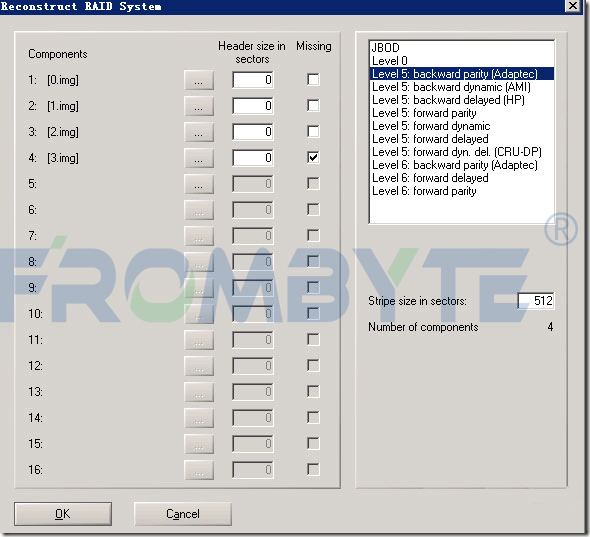Screen dimensions: 590x537
Task: Choose Level 0 RAID type
Action: click(x=461, y=61)
